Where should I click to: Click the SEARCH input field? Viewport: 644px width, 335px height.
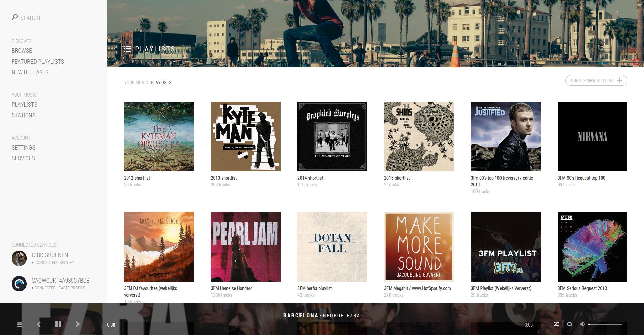point(30,18)
